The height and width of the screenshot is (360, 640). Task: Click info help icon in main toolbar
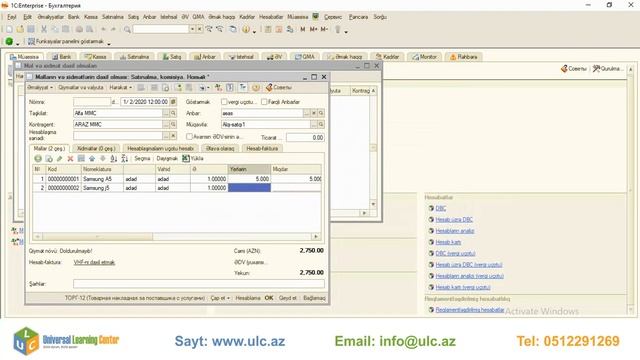pos(246,29)
